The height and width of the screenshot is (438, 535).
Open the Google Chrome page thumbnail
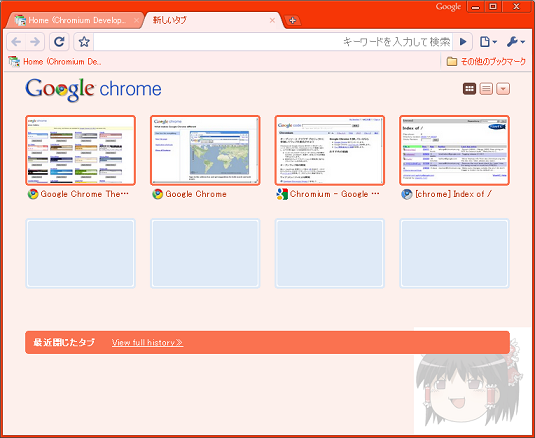click(x=205, y=150)
